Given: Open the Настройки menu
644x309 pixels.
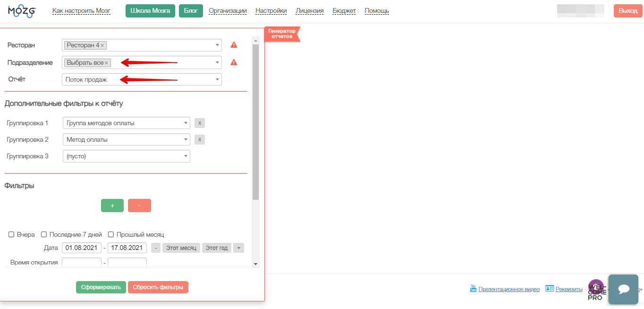Looking at the screenshot, I should [x=271, y=11].
